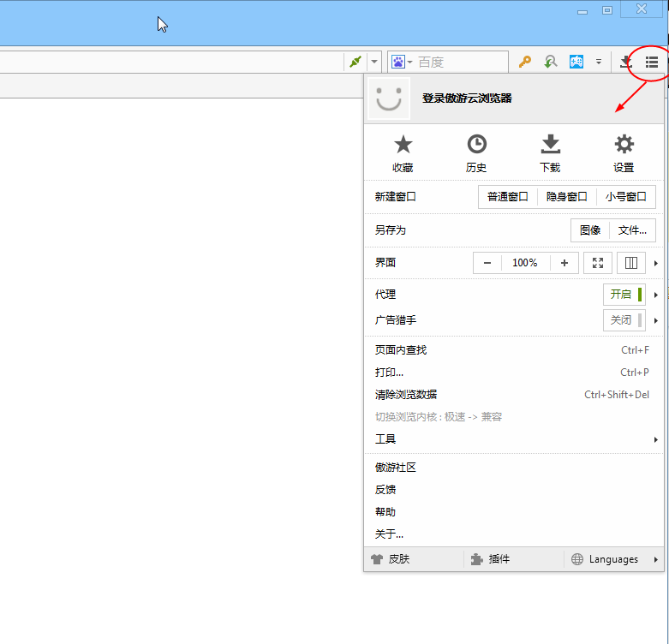Click the window restore button

[x=607, y=9]
